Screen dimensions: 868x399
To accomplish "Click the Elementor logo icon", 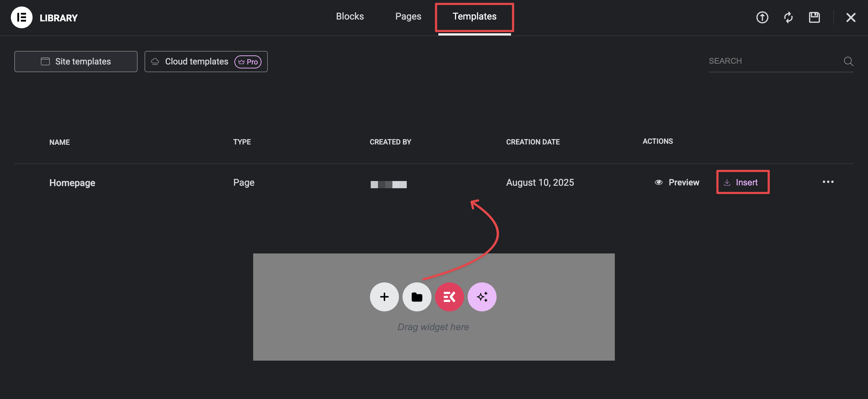I will tap(22, 17).
